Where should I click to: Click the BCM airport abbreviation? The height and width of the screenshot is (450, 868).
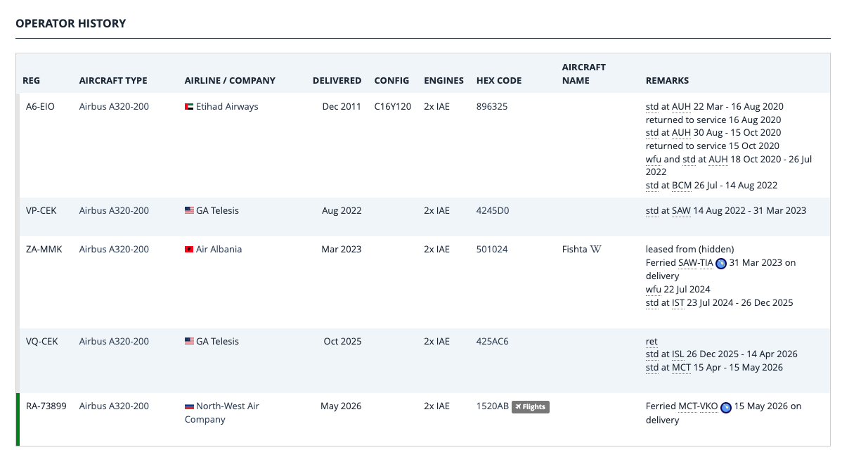[682, 186]
